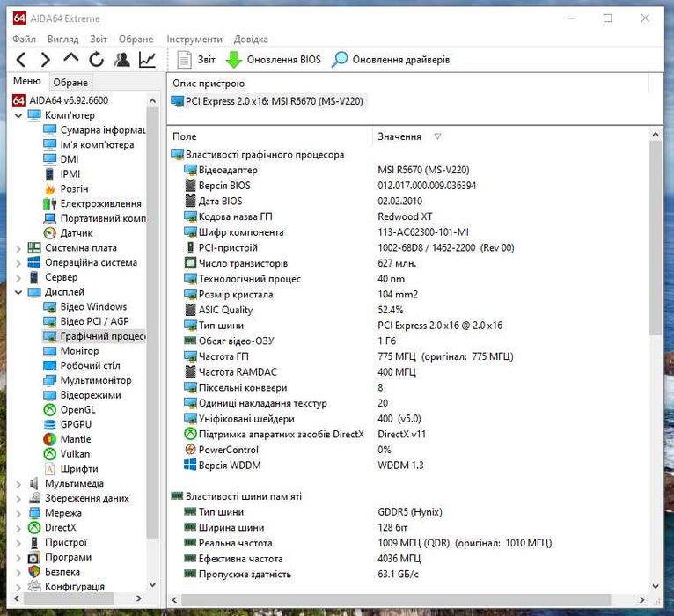Select Монітор tree item
Screen dimensions: 674x616
(x=71, y=351)
